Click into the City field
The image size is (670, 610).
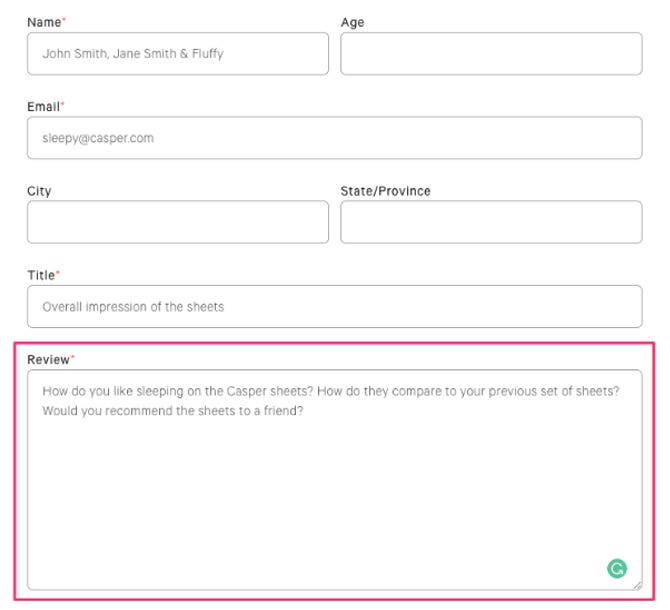(178, 222)
